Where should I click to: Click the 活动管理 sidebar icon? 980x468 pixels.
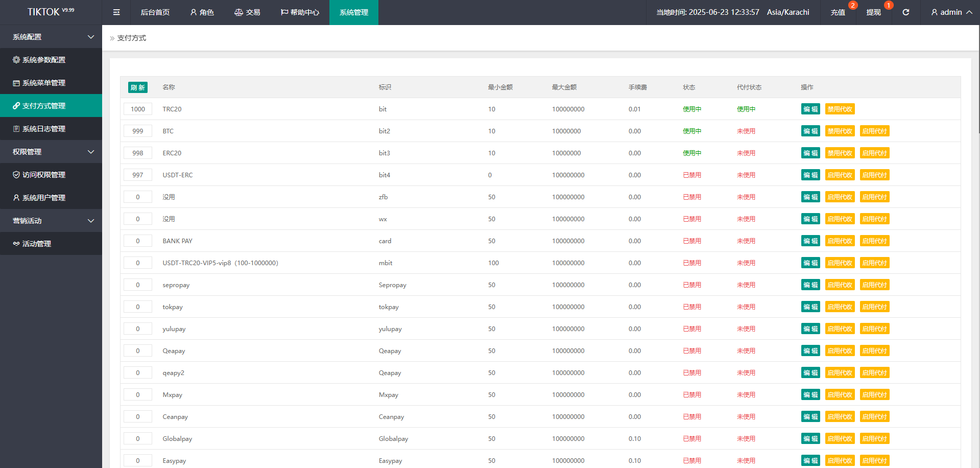16,244
